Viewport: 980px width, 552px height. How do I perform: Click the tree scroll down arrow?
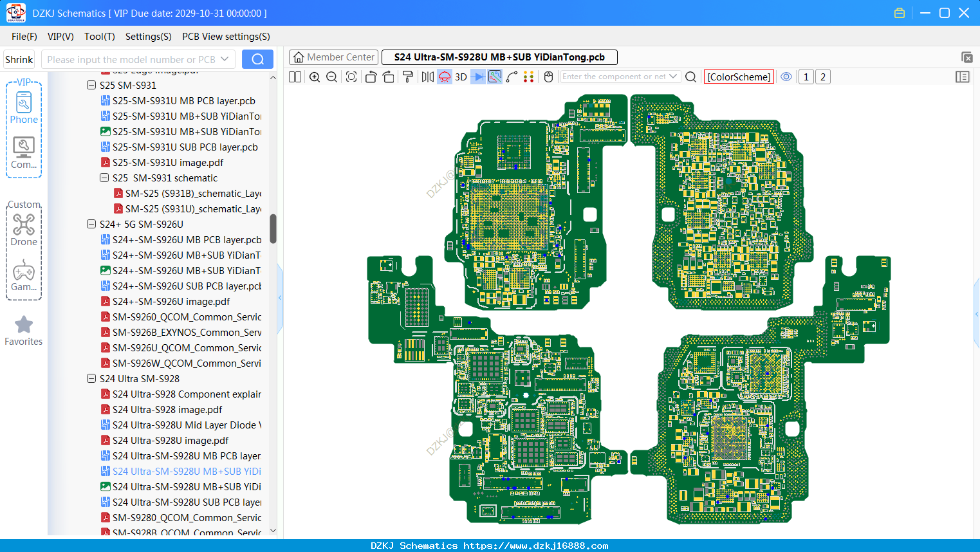point(273,531)
